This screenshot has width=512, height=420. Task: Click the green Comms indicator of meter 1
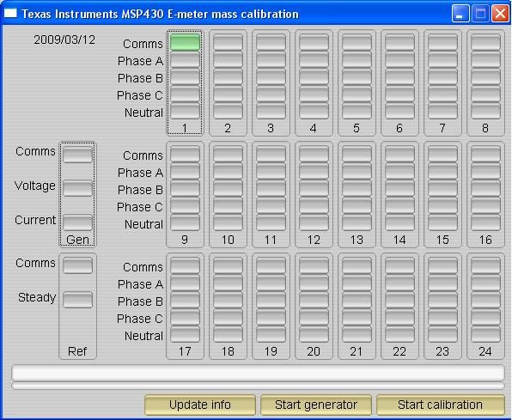185,42
